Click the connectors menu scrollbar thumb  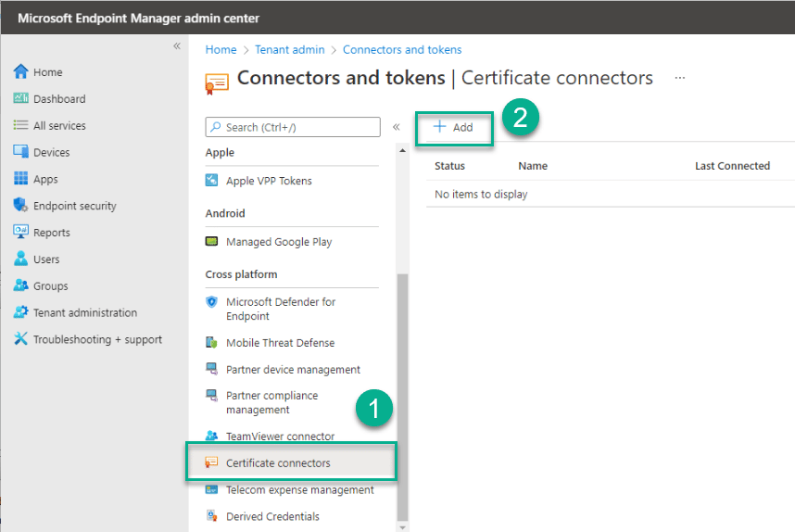[402, 397]
